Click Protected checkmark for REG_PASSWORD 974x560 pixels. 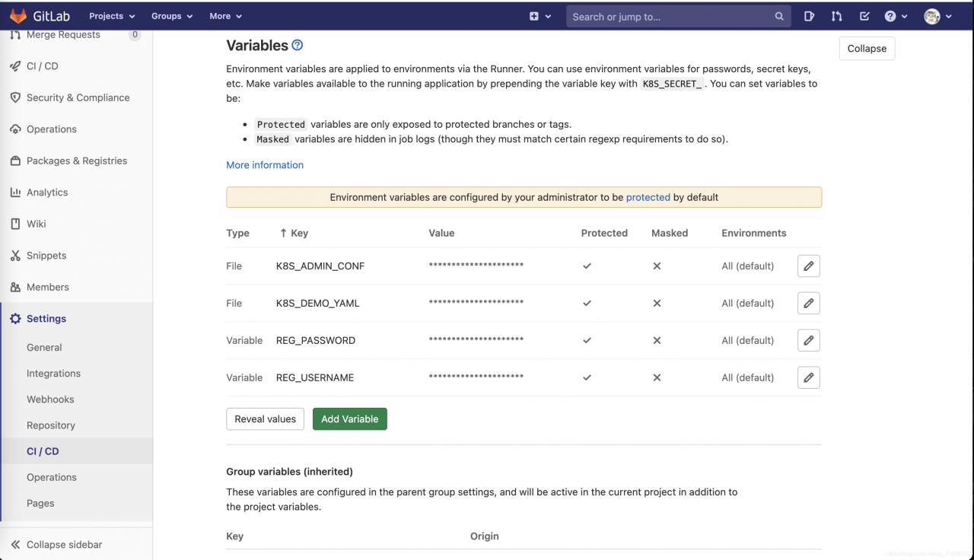pos(587,340)
